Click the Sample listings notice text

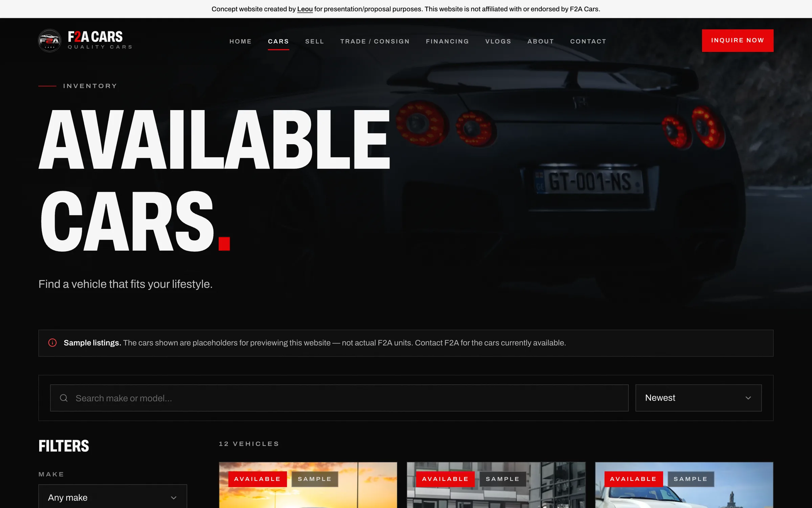tap(315, 343)
